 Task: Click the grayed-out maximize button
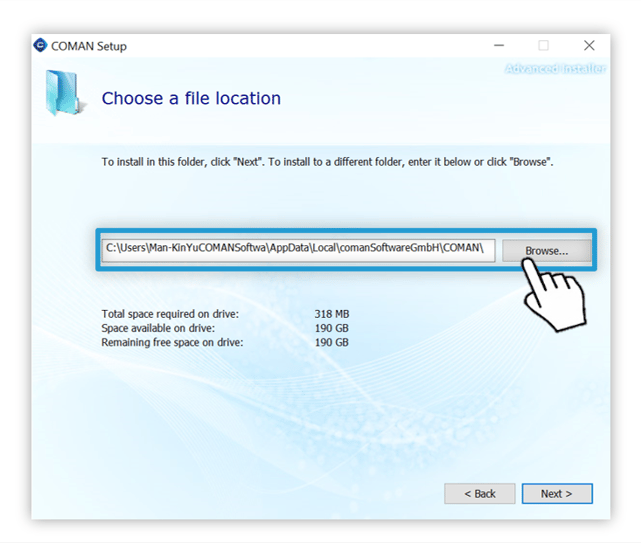click(x=543, y=46)
